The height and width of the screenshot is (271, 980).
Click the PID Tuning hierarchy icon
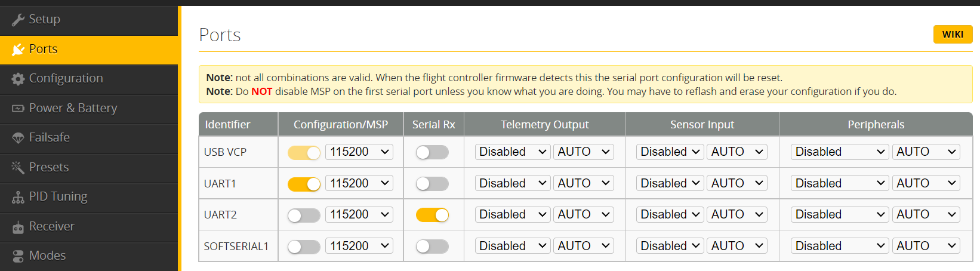coord(18,197)
